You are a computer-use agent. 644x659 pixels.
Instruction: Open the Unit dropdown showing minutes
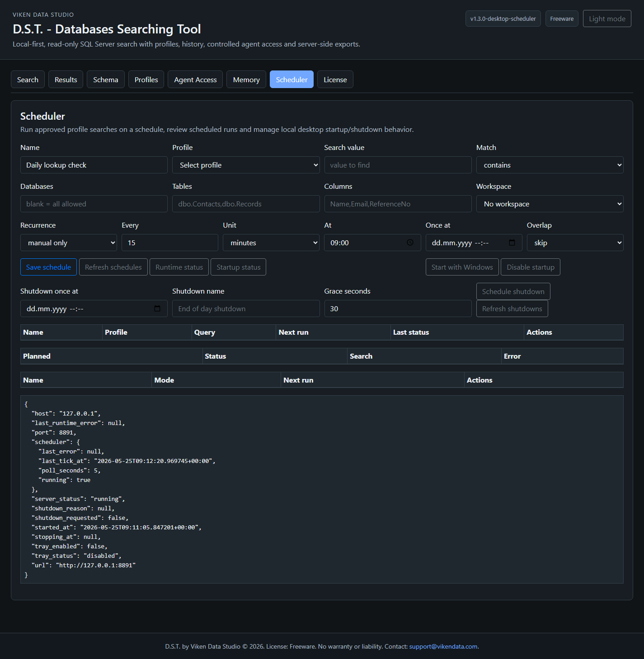(271, 243)
